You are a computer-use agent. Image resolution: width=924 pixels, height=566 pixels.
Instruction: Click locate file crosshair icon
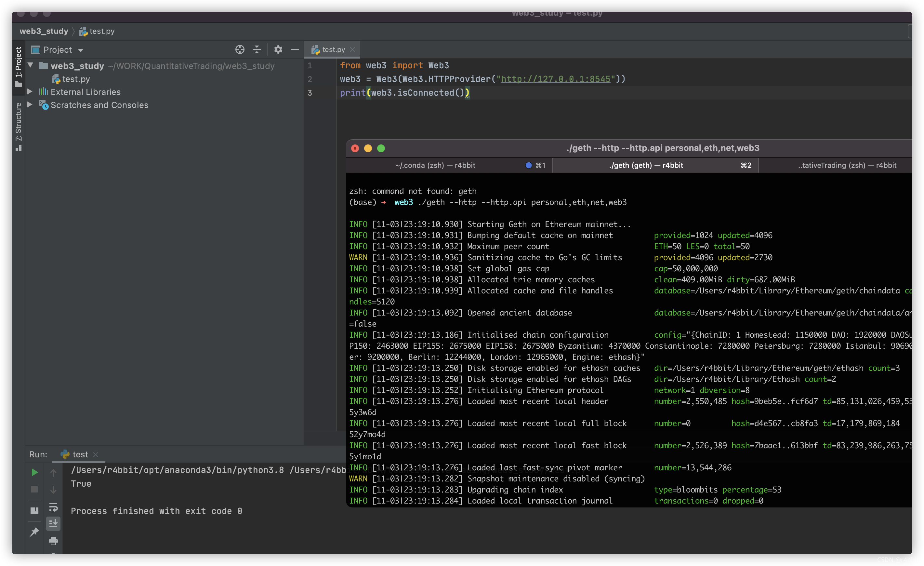tap(240, 49)
